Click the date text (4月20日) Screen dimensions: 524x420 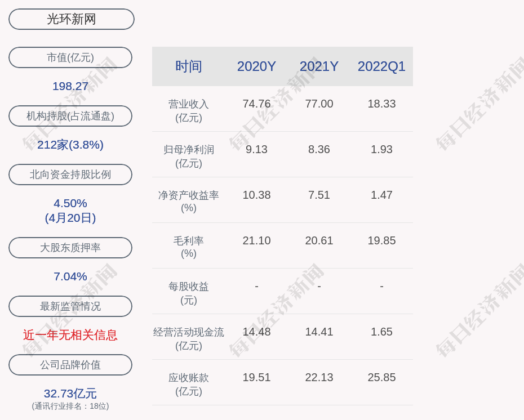(x=70, y=218)
